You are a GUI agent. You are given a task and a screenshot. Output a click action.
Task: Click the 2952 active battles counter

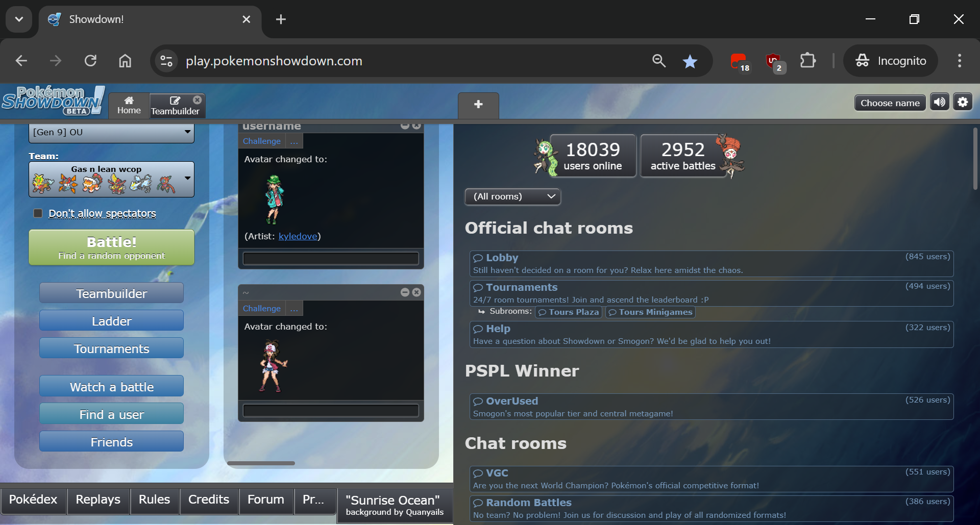pyautogui.click(x=683, y=156)
